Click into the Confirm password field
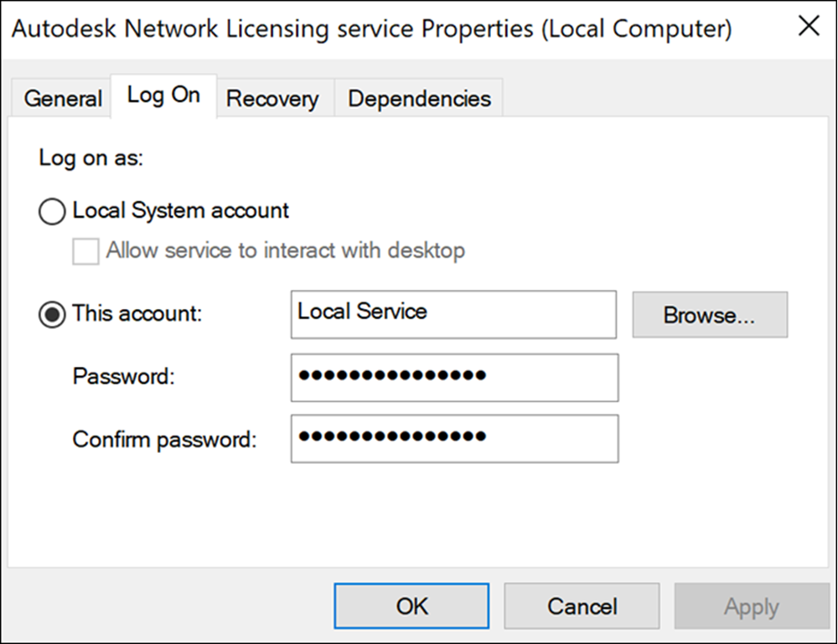The image size is (838, 644). 454,438
